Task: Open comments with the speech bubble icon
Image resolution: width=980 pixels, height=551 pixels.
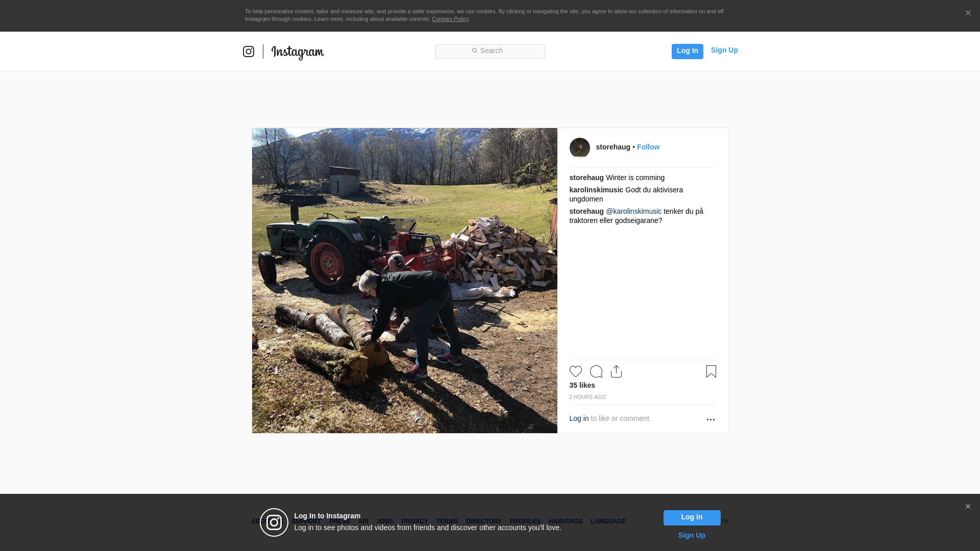Action: tap(596, 371)
